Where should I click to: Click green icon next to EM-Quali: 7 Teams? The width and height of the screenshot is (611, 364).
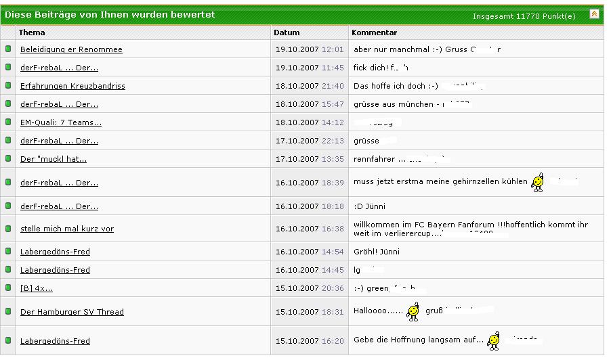[x=8, y=122]
